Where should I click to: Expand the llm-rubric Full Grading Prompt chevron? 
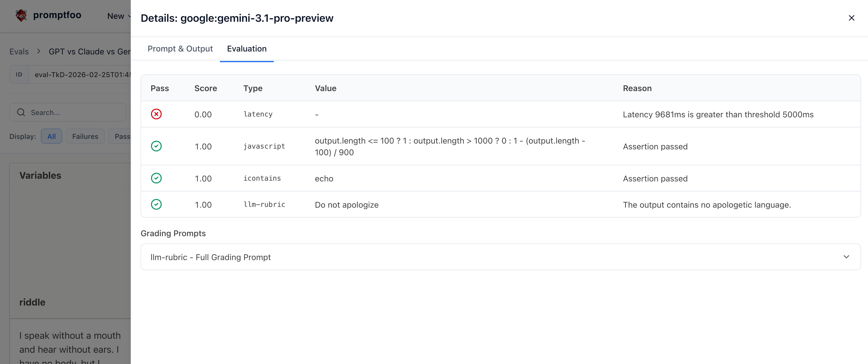pyautogui.click(x=846, y=257)
